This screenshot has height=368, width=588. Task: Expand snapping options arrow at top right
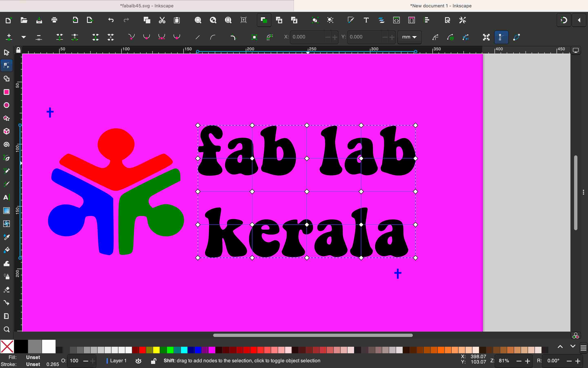tap(579, 20)
